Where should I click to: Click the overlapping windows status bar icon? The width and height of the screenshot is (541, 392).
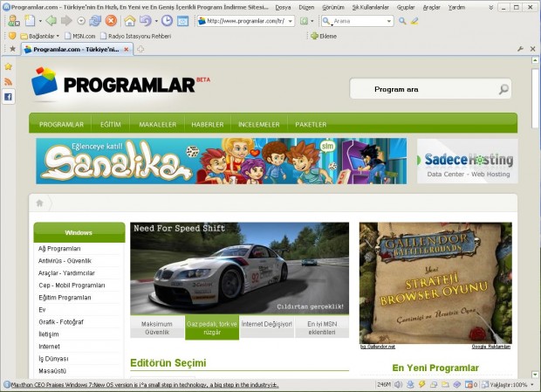[x=434, y=384]
